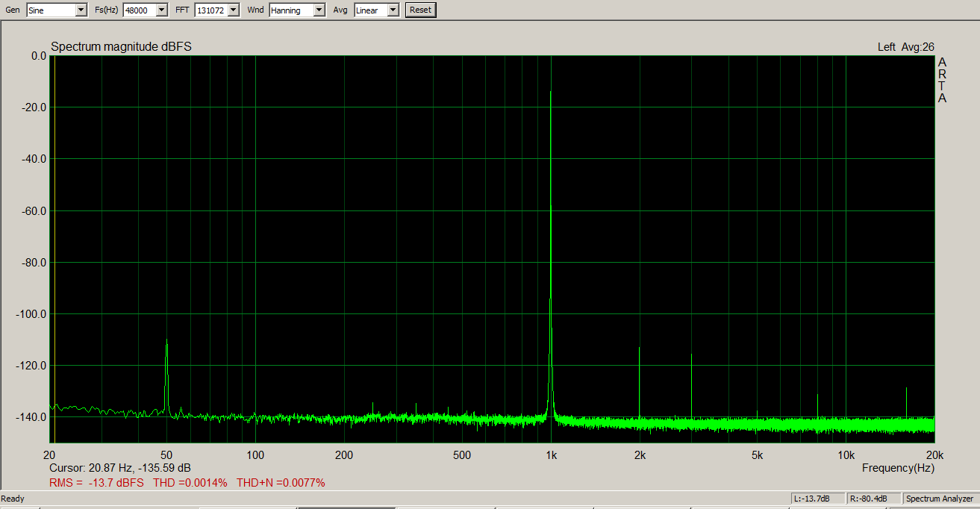Screen dimensions: 980x509
Task: Click the R:-80.4dB level indicator
Action: point(873,499)
